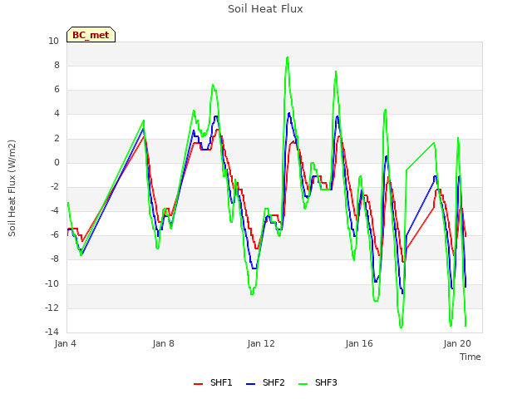Click the Jan 20 x-axis tick label

coord(457,343)
